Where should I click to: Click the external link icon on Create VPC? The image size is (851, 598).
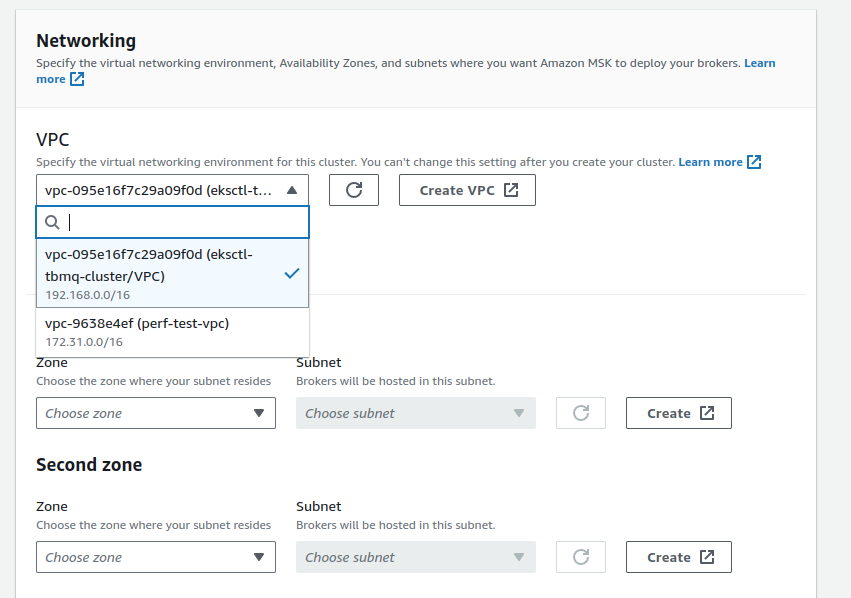[511, 190]
